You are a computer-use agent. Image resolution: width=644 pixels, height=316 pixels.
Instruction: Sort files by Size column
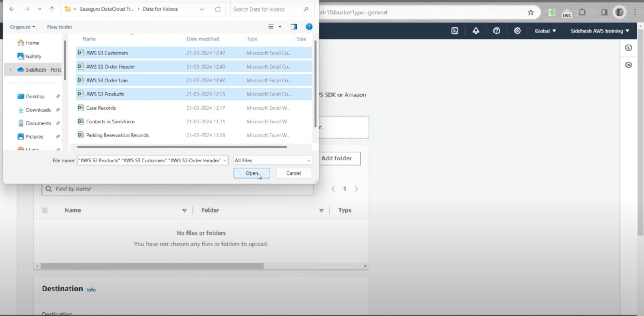pos(301,39)
